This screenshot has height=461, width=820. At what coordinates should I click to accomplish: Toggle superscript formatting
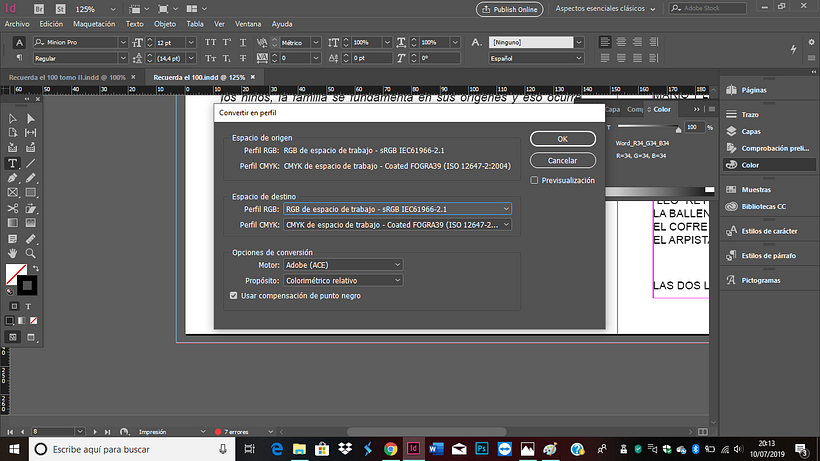[x=226, y=42]
